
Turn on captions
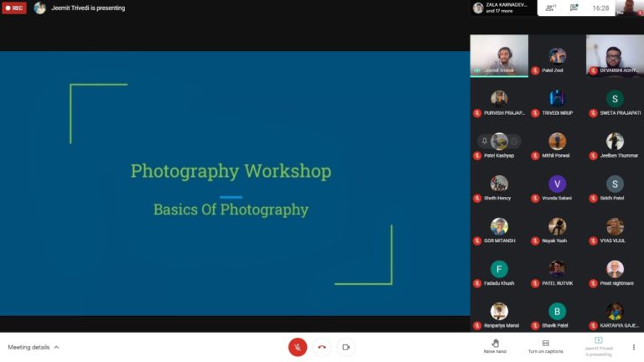(x=545, y=346)
